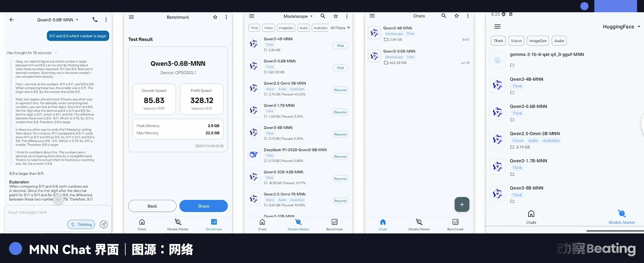Click the back arrow in Qwen3 chat
The height and width of the screenshot is (263, 644).
12,20
